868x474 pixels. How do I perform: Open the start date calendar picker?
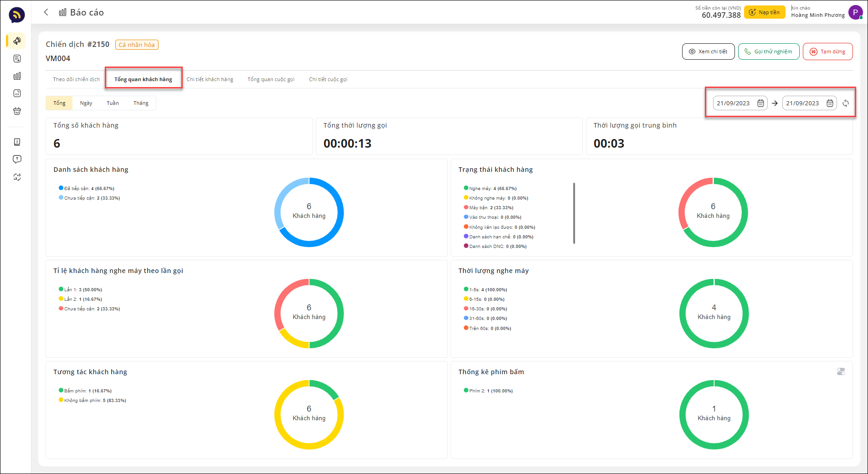760,103
